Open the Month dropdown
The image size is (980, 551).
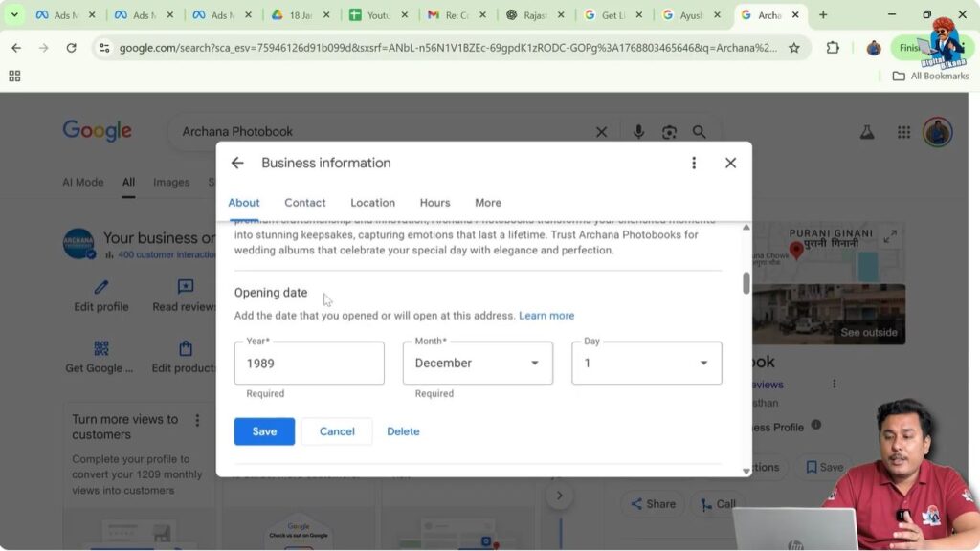coord(536,363)
